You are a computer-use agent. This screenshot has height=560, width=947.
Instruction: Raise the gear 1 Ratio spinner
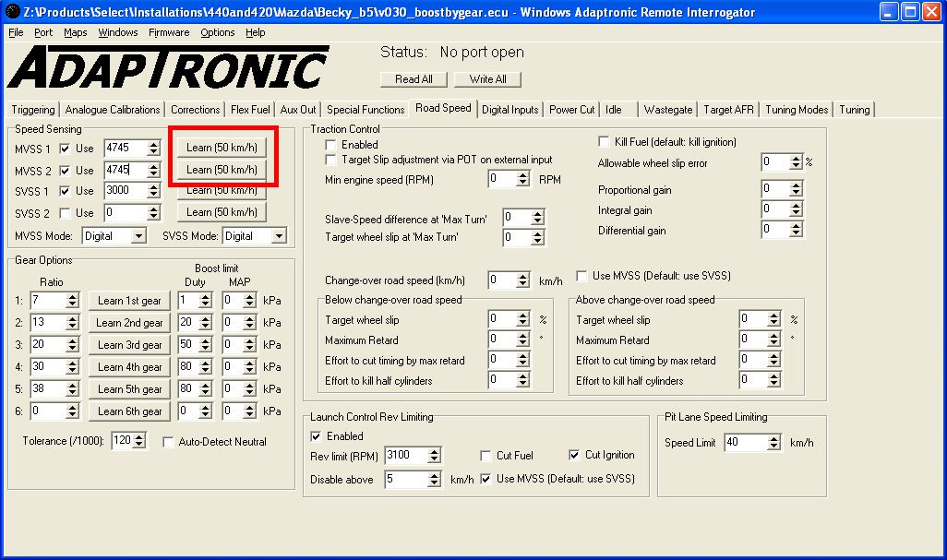pyautogui.click(x=71, y=296)
